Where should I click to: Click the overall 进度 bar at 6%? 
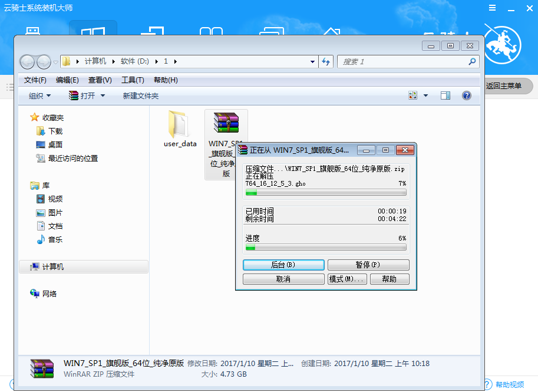[326, 247]
